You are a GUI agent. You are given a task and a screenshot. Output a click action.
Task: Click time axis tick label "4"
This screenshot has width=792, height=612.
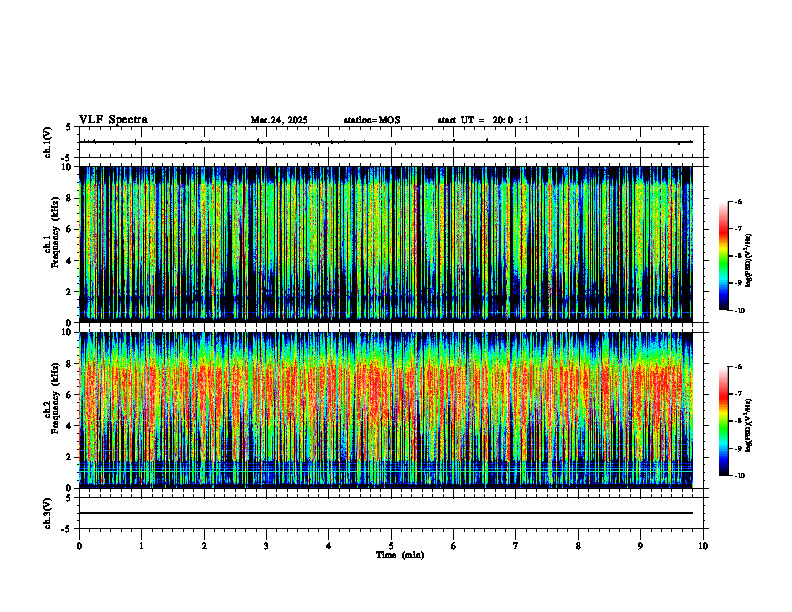point(329,546)
